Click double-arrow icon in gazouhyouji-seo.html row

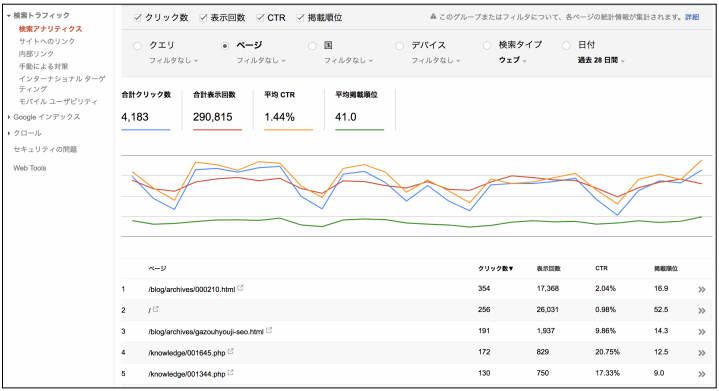(x=702, y=332)
